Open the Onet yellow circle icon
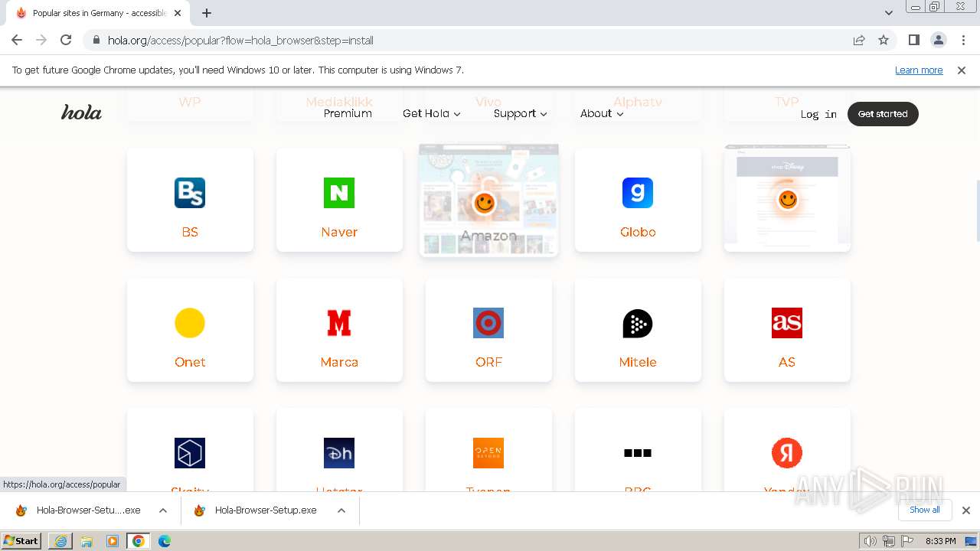 [x=190, y=323]
